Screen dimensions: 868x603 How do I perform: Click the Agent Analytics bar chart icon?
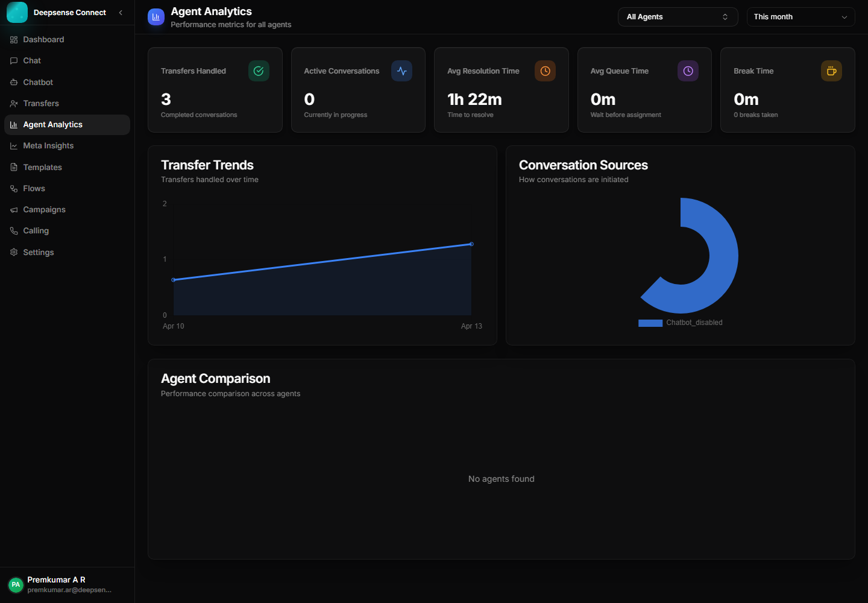(x=13, y=124)
